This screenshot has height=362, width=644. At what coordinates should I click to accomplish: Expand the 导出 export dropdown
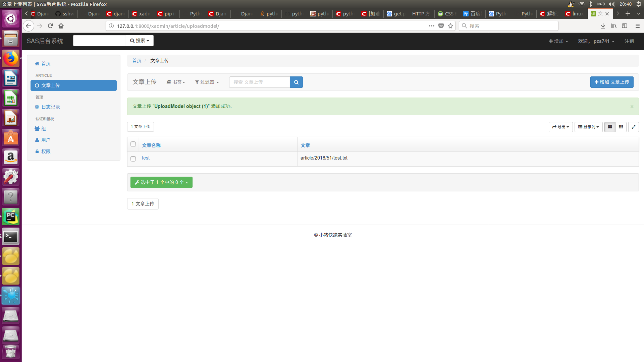coord(560,127)
